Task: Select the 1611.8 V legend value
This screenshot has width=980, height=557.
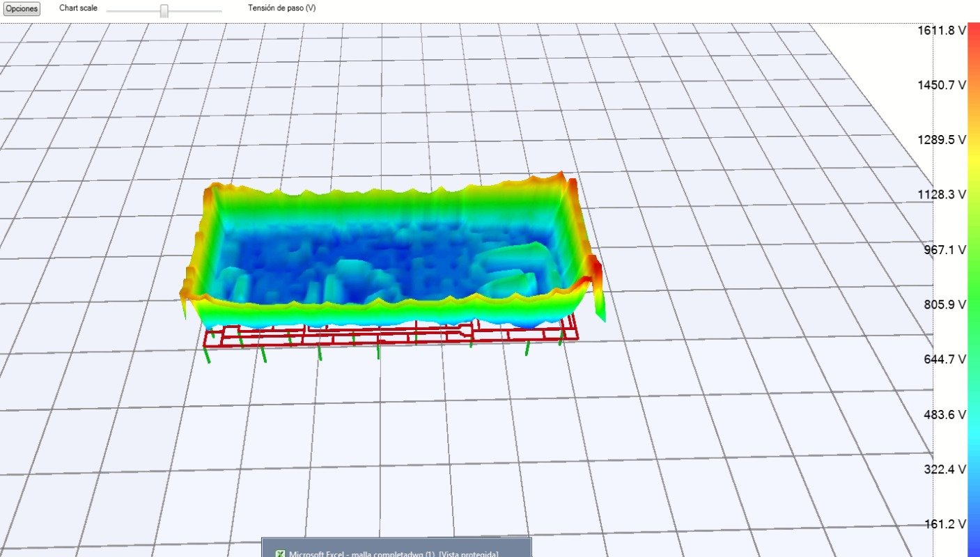Action: 940,31
